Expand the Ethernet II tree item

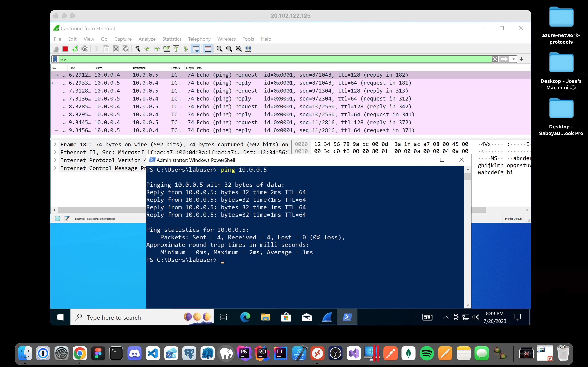point(55,153)
